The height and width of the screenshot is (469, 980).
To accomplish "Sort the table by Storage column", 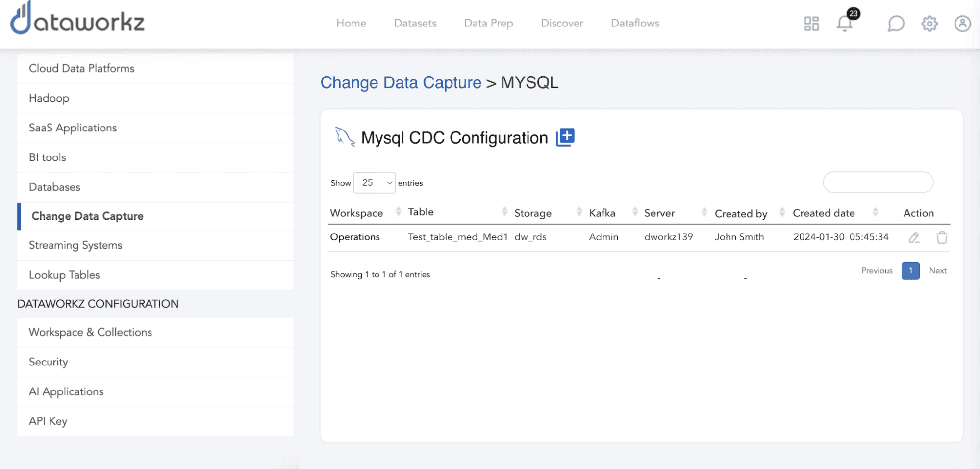I will coord(533,213).
